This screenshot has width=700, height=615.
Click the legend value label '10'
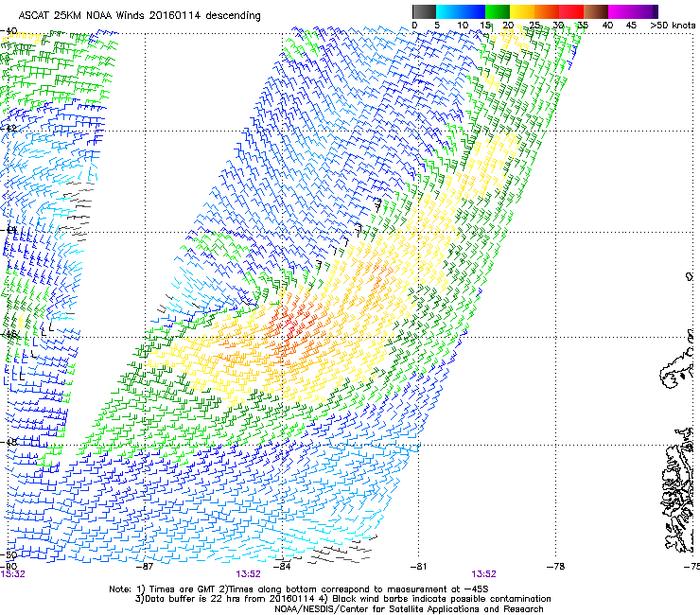point(463,26)
